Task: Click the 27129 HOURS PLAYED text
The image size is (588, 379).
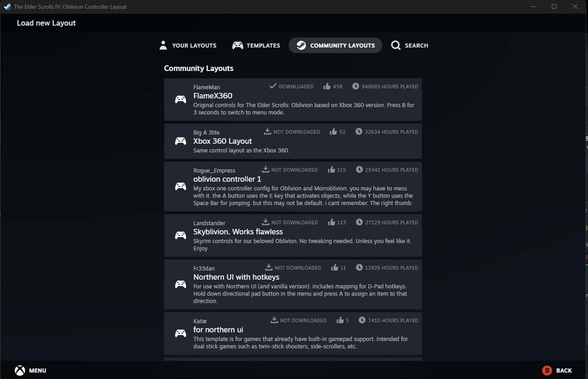Action: pos(392,222)
